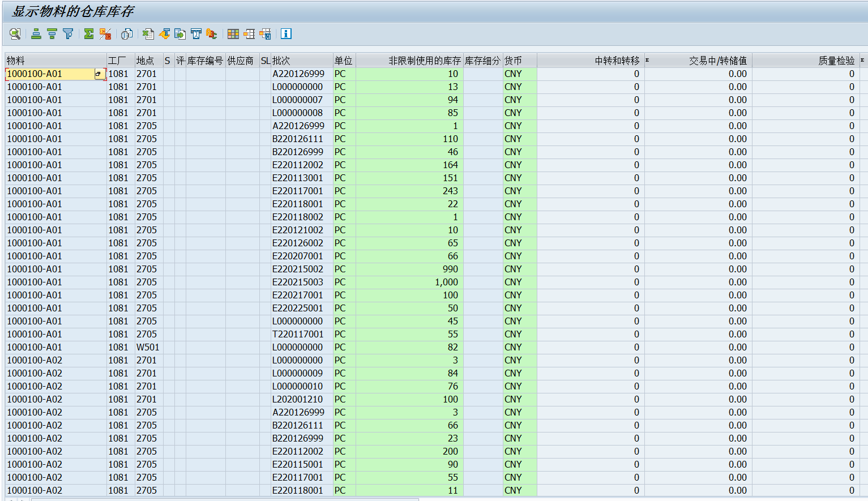The width and height of the screenshot is (868, 501).
Task: Create subtotals with the subtotal icon
Action: coord(105,33)
